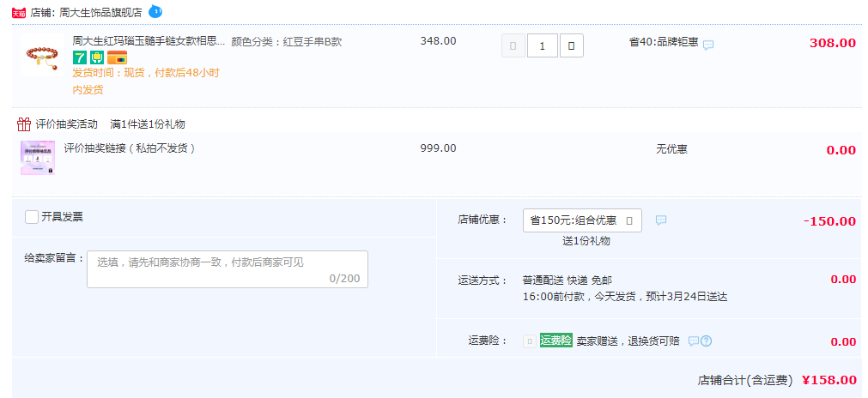Open comment bubble beside 省40:品牌钜惠
Image resolution: width=868 pixels, height=398 pixels.
(x=708, y=45)
